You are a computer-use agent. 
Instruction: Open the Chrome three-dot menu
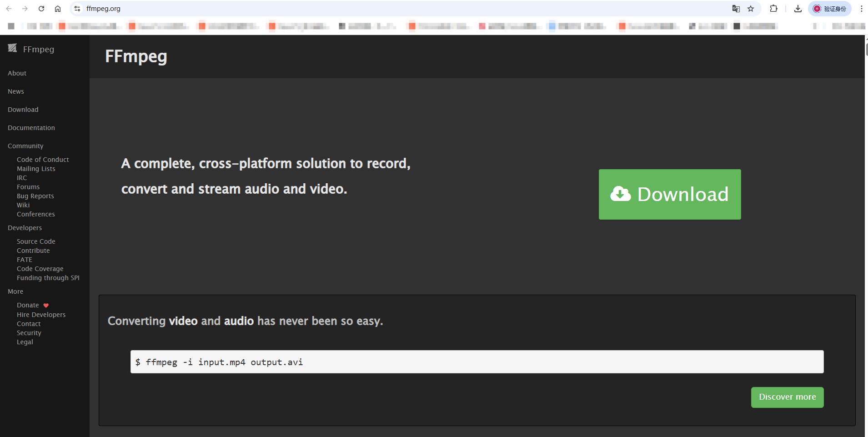click(861, 9)
